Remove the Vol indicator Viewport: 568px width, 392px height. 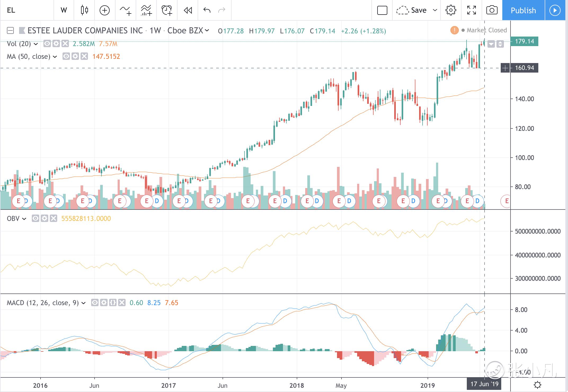65,44
